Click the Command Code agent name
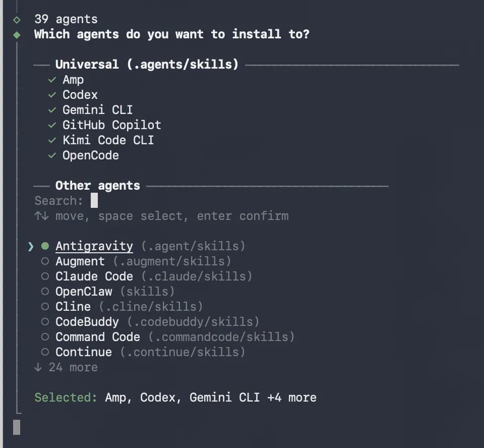Screen dimensions: 484x448 click(x=98, y=337)
